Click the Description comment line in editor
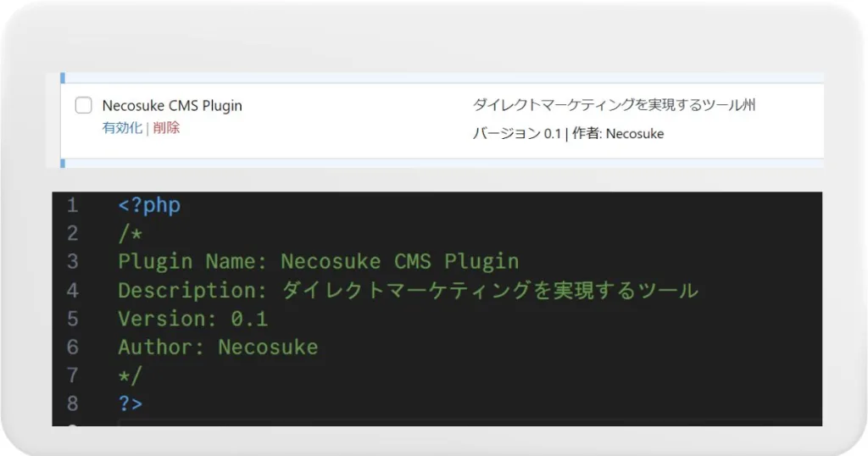This screenshot has height=456, width=868. (x=408, y=290)
